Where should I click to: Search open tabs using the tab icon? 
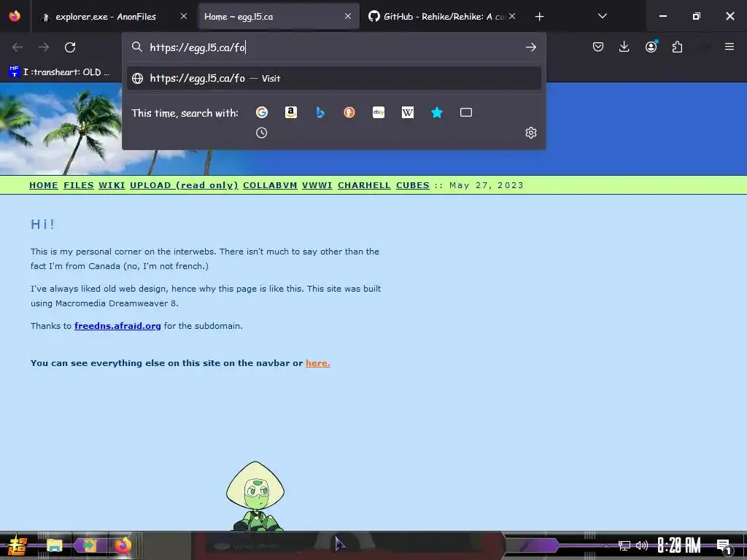coord(466,112)
